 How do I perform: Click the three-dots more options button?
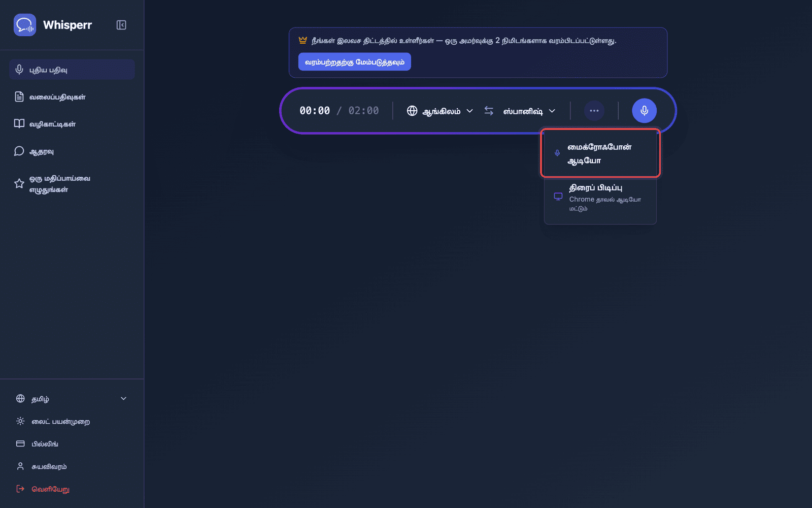594,111
